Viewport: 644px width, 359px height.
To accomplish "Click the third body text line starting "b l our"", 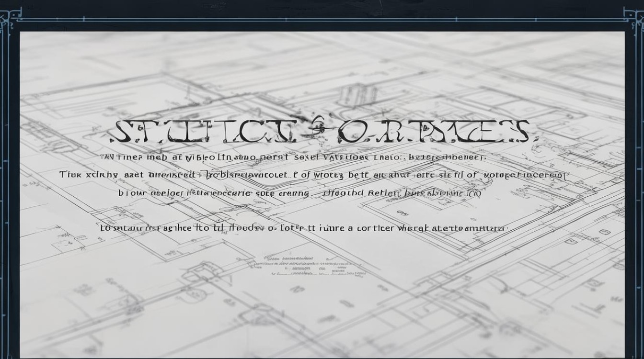I will click(299, 193).
